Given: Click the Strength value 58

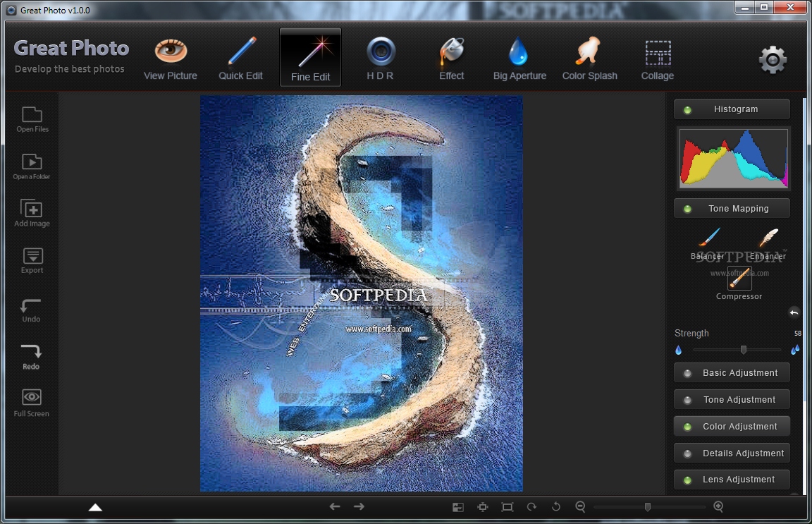Looking at the screenshot, I should (797, 334).
